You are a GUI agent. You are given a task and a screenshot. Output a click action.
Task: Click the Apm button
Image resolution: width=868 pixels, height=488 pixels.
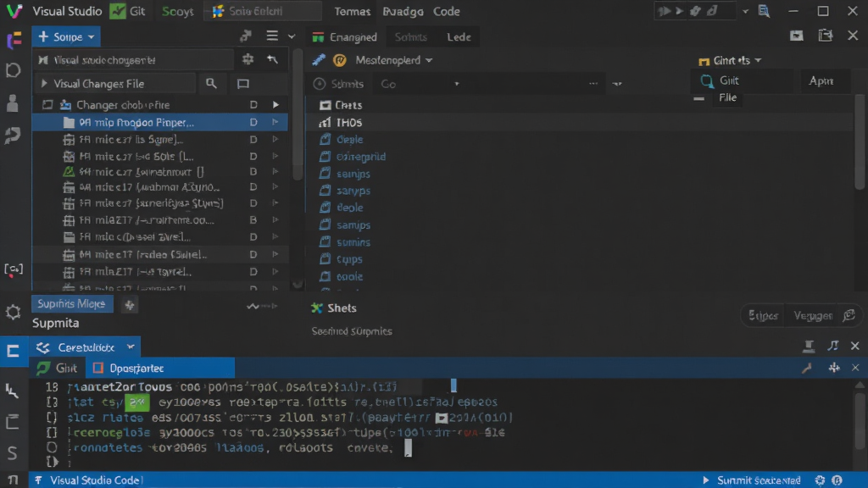(x=821, y=80)
